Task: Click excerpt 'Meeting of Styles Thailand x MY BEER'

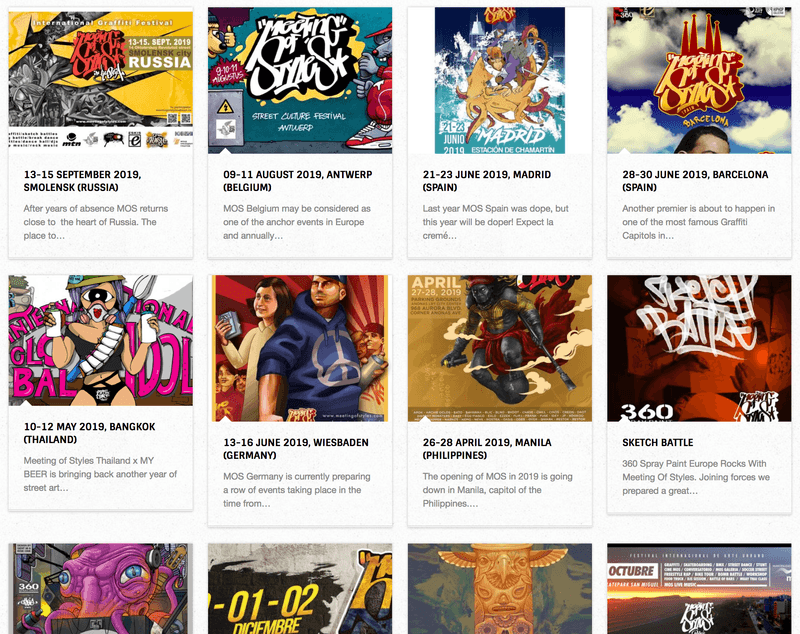Action: point(100,474)
